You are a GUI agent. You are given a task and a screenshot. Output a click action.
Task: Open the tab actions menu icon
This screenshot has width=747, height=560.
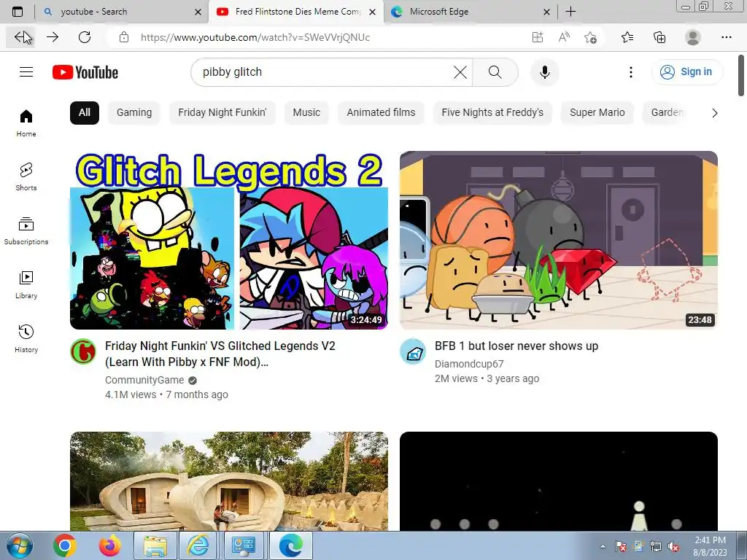coord(18,12)
